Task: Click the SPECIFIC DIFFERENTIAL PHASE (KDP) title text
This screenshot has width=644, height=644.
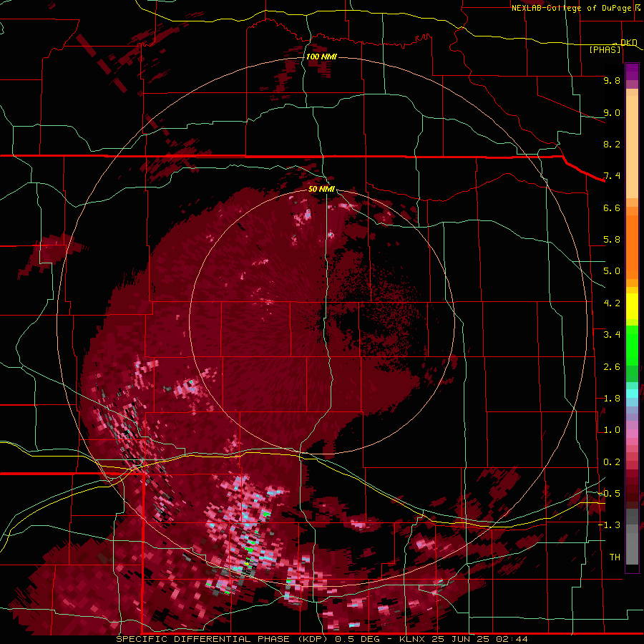Action: click(223, 639)
